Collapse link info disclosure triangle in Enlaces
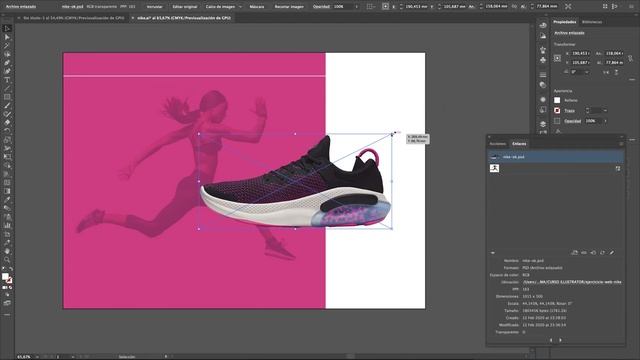 click(493, 253)
